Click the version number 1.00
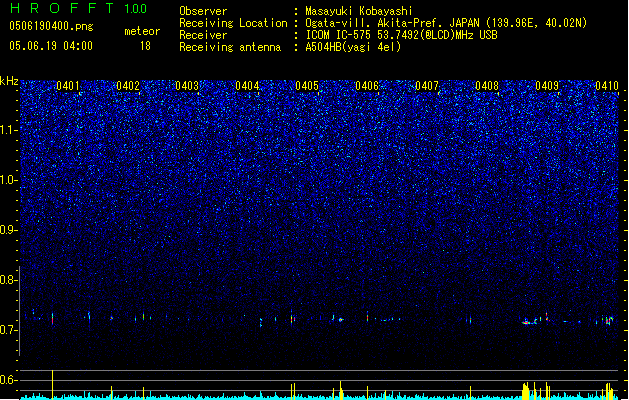 point(135,9)
